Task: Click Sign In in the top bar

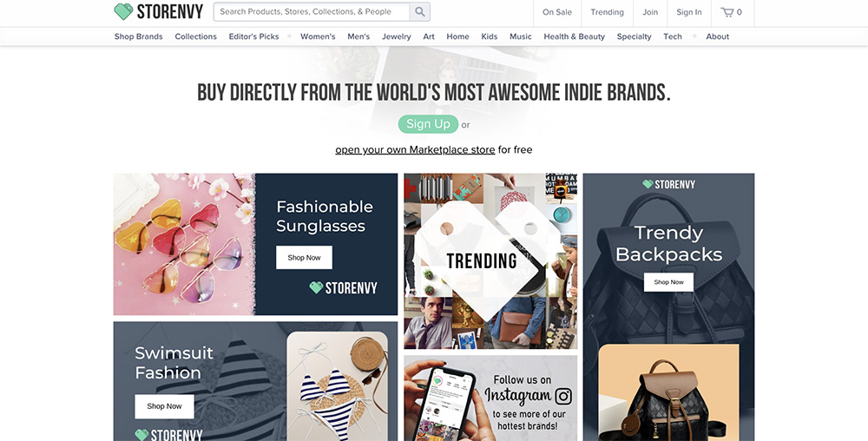Action: [x=688, y=12]
